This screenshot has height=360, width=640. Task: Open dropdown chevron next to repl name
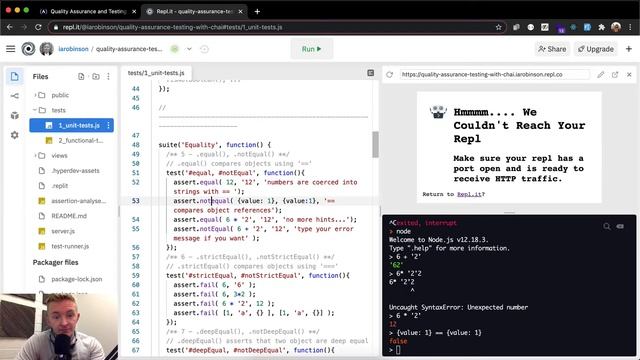point(189,49)
